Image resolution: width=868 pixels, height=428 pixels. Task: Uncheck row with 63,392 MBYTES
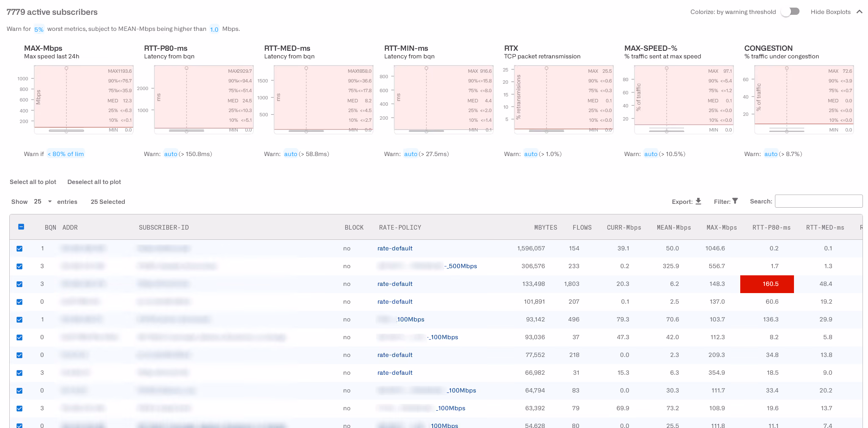tap(19, 409)
